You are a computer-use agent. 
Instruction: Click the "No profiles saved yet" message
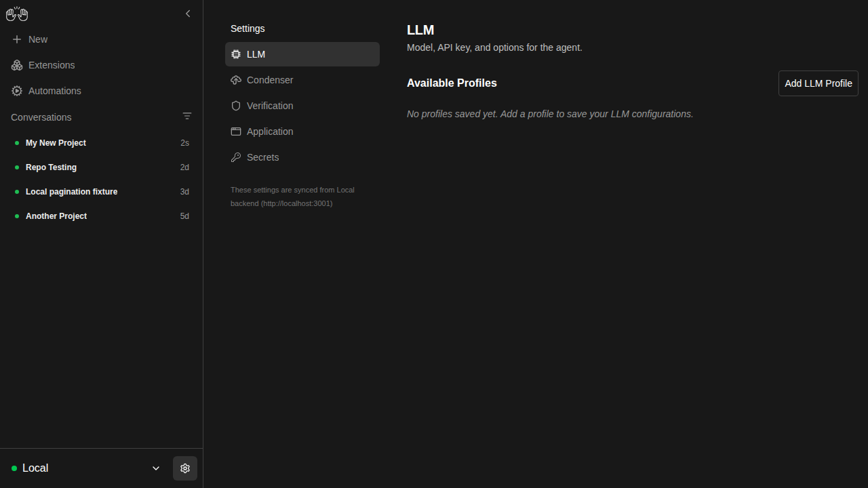pos(550,114)
